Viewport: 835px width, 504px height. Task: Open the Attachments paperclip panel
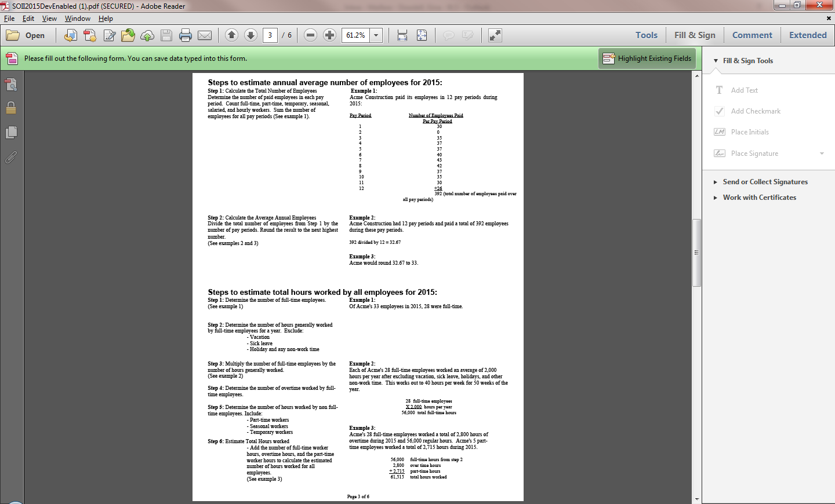click(x=11, y=158)
